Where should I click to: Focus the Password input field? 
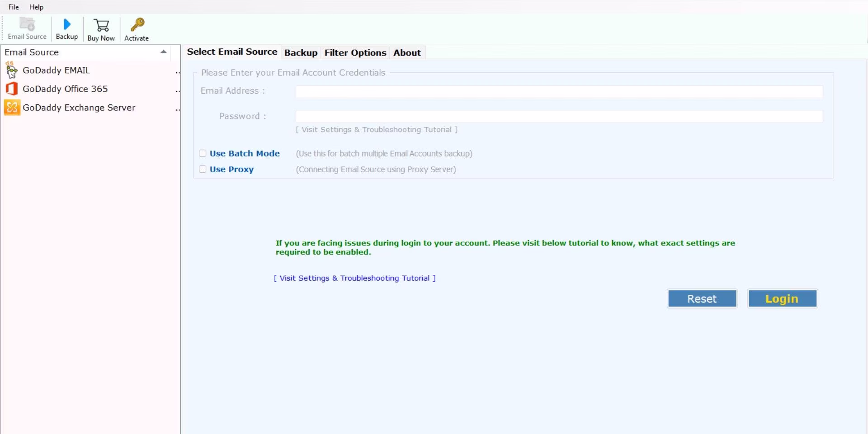point(559,116)
